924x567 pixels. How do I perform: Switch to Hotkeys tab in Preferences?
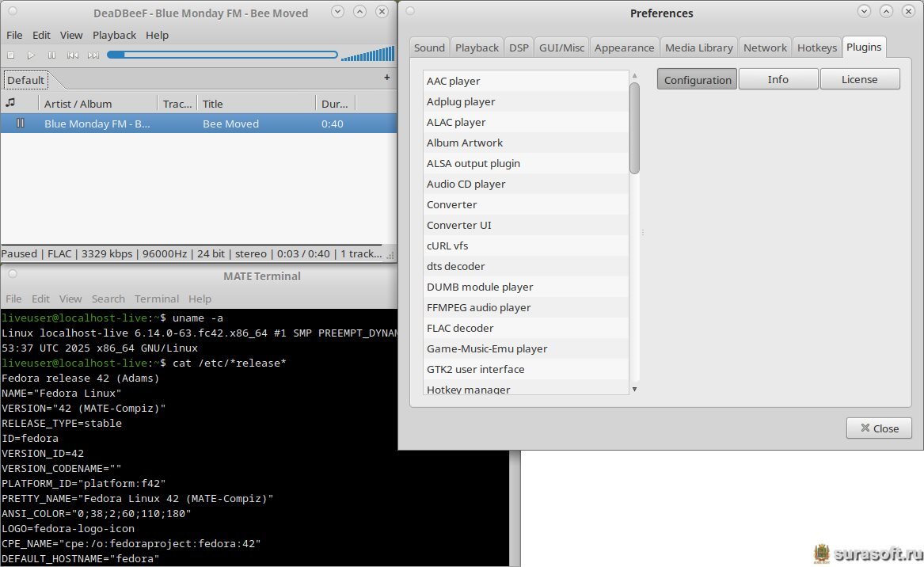click(x=817, y=48)
